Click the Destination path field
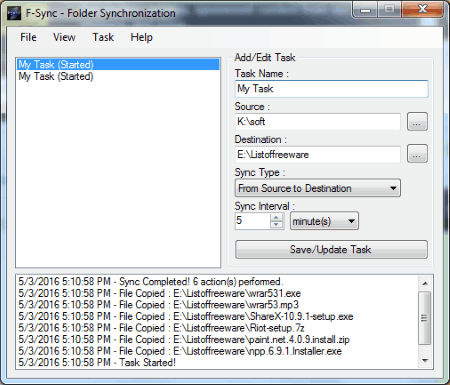Screen dimensions: 450x385 pos(318,154)
